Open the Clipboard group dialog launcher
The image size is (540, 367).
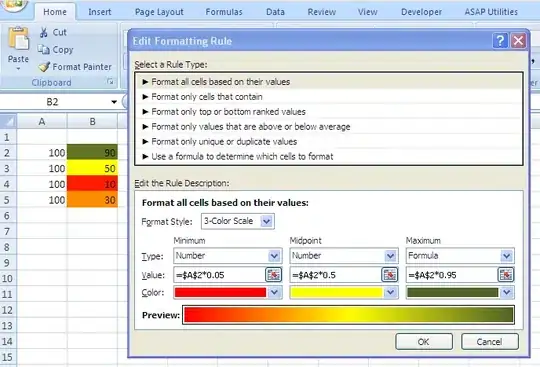[110, 82]
